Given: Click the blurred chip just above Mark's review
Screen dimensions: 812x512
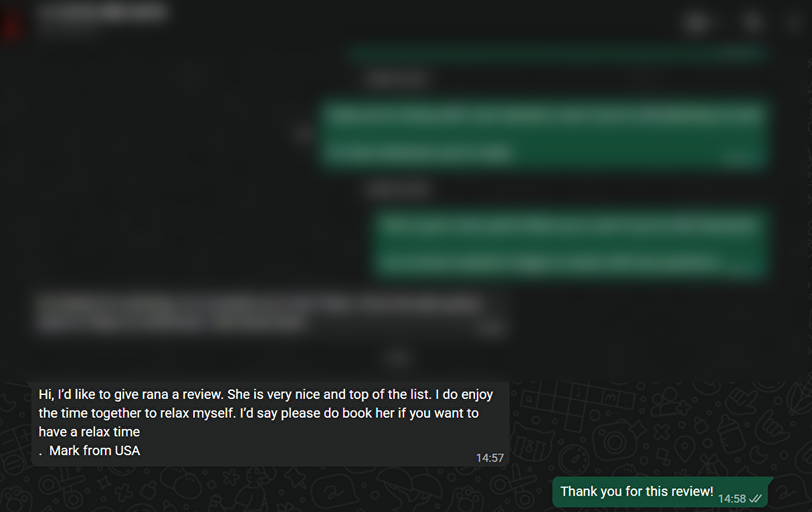Looking at the screenshot, I should coord(398,358).
